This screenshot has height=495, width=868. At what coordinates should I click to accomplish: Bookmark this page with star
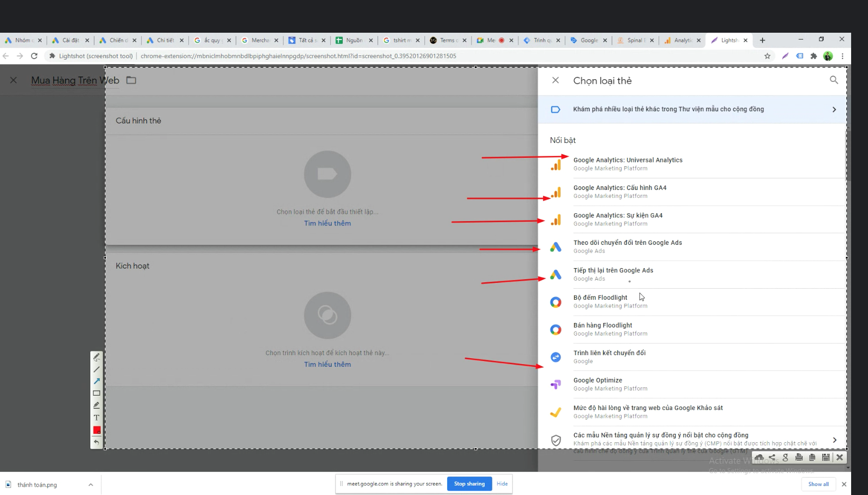[x=767, y=56]
